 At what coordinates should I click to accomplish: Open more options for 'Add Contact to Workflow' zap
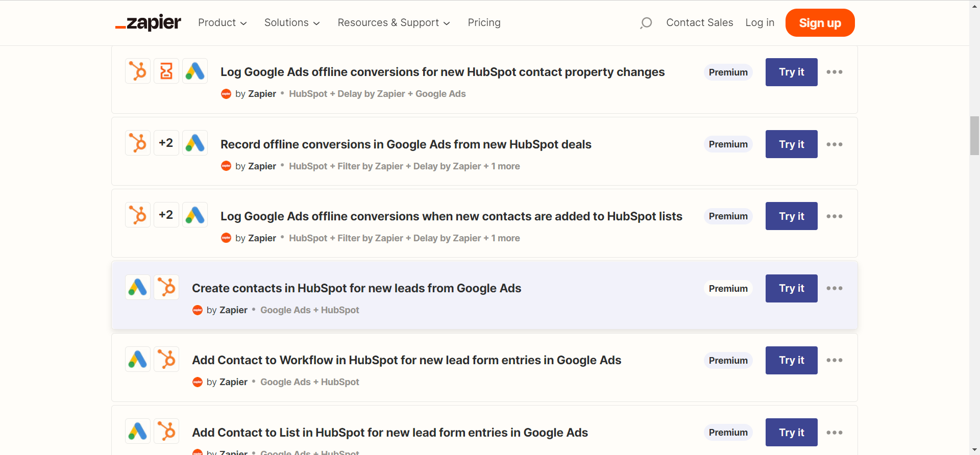click(x=835, y=360)
